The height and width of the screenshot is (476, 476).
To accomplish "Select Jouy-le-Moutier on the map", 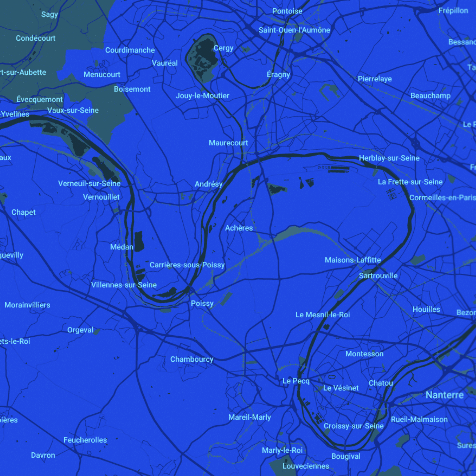I will coord(202,96).
